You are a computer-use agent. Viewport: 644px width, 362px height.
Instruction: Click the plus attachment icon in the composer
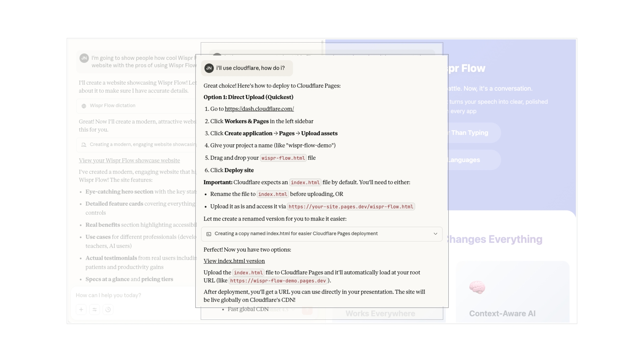[81, 309]
